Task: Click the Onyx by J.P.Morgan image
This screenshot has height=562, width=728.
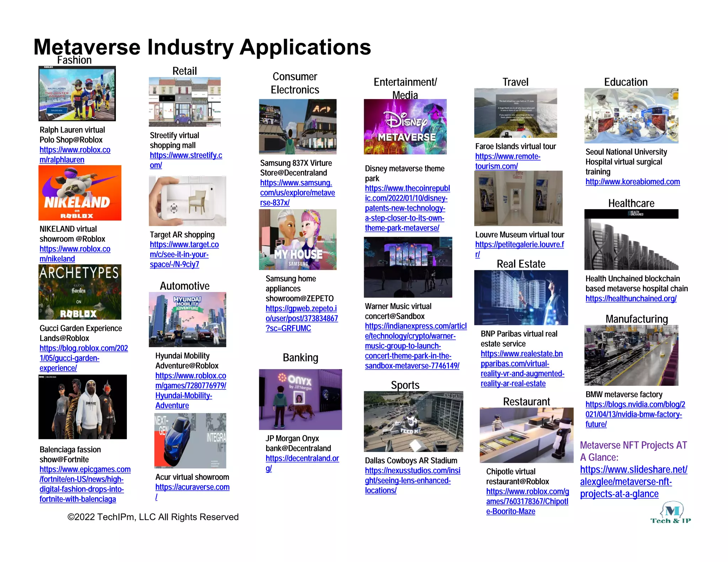Action: [x=300, y=399]
